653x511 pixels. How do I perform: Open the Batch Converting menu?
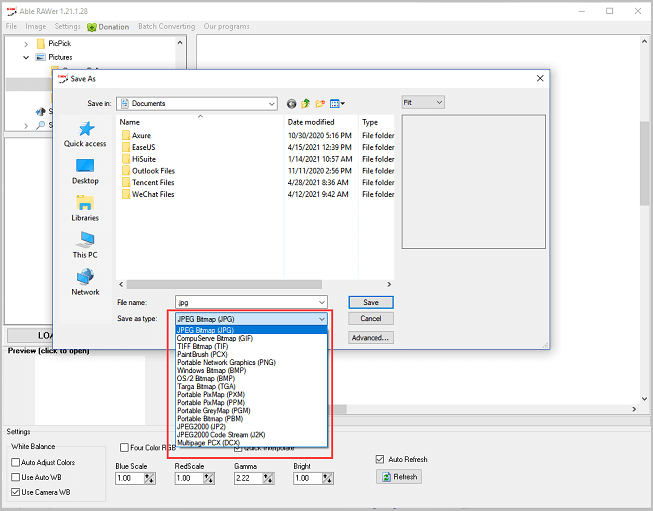click(x=166, y=27)
